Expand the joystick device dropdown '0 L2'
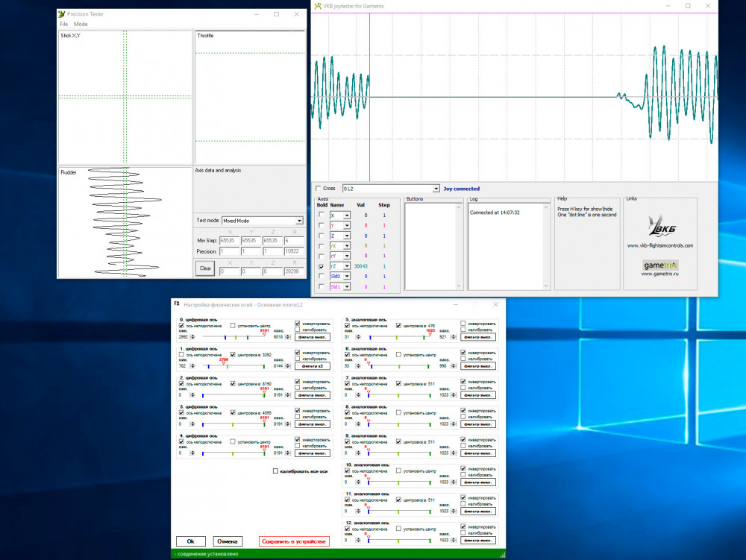The image size is (746, 560). (x=436, y=189)
